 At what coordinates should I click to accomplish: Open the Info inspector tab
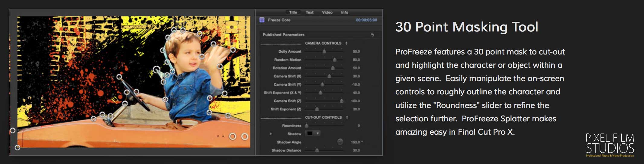[x=345, y=12]
